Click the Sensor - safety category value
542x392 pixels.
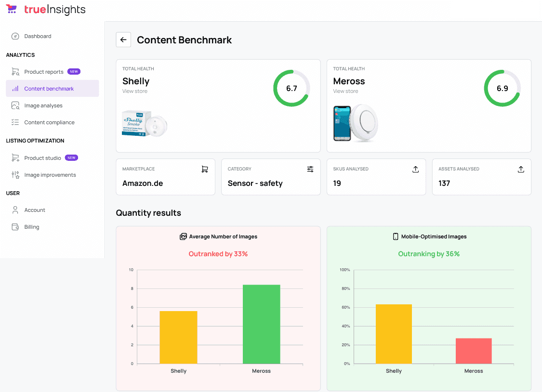[x=255, y=183]
